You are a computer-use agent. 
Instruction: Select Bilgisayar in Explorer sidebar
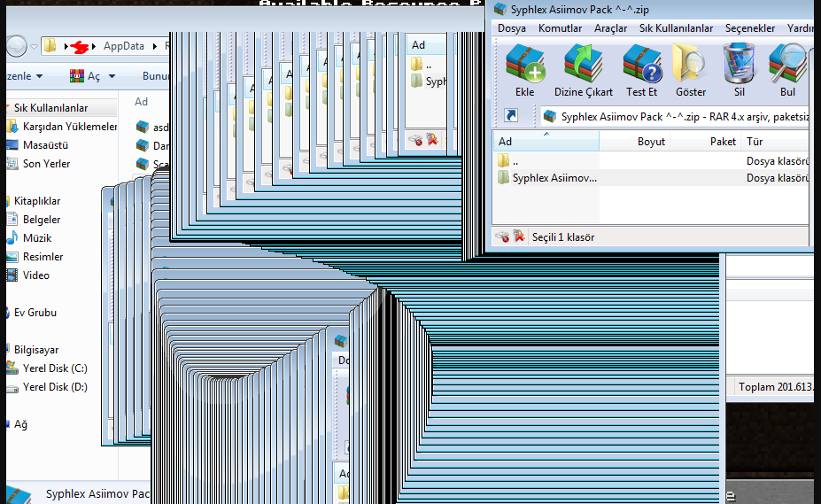[x=36, y=350]
